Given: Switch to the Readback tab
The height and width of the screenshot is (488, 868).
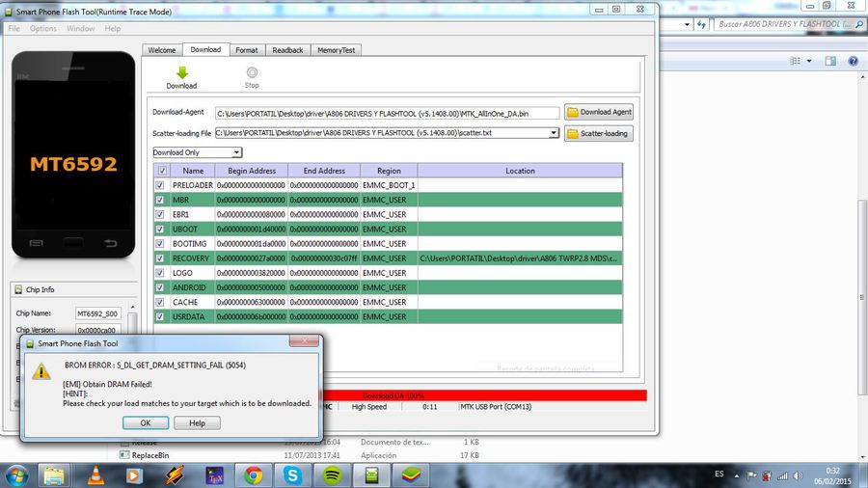Looking at the screenshot, I should pos(287,50).
